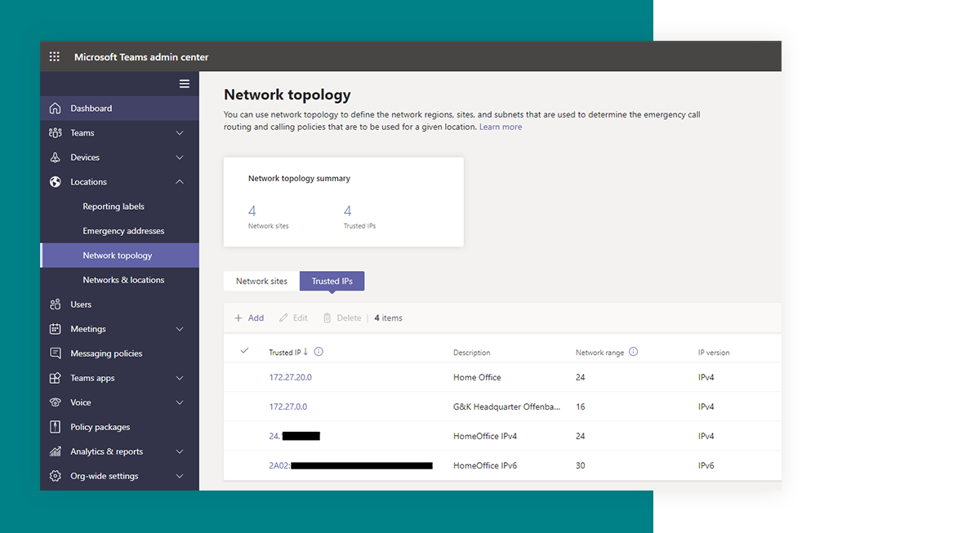980x533 pixels.
Task: Toggle the select-all checkmark in table header
Action: [x=244, y=351]
